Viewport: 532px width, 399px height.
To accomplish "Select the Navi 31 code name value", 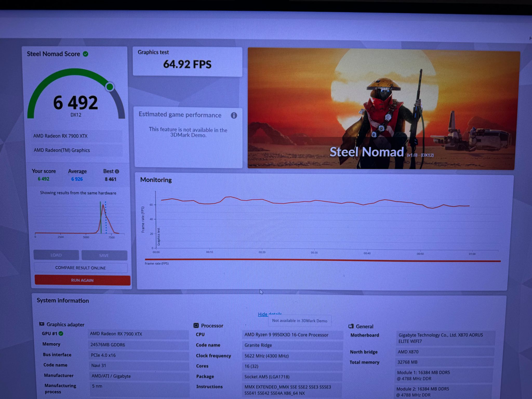I will click(x=98, y=365).
